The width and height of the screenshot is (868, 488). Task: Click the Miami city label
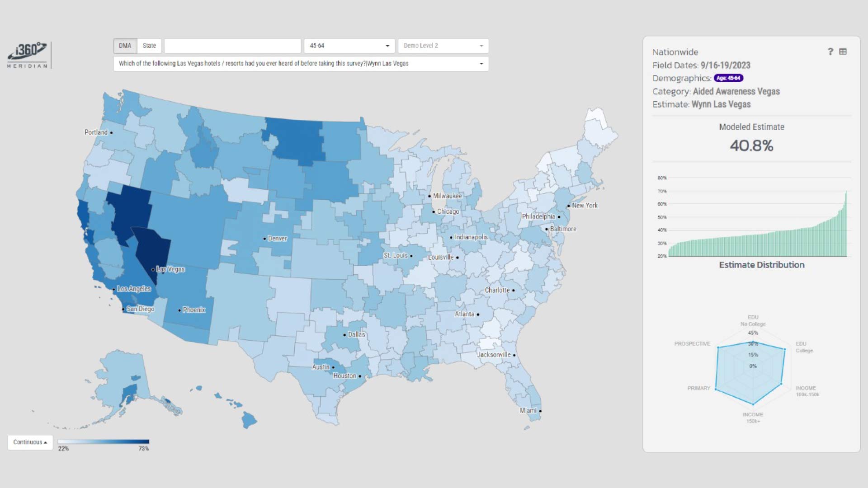[x=528, y=411]
